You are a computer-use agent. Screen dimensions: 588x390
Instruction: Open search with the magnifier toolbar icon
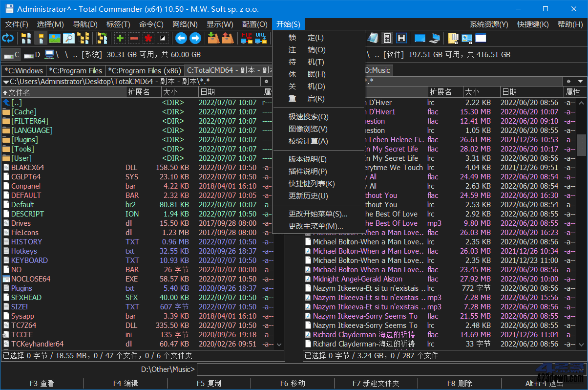tap(68, 38)
